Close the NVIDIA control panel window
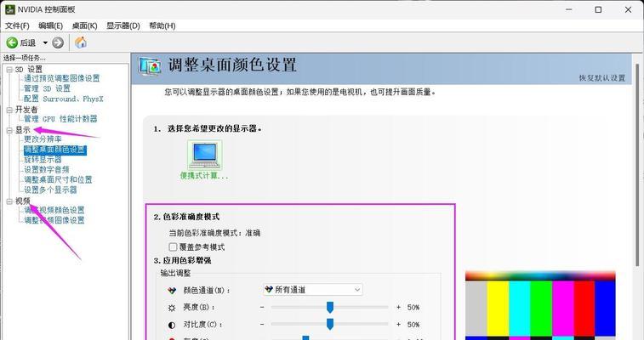The height and width of the screenshot is (340, 644). [x=628, y=9]
